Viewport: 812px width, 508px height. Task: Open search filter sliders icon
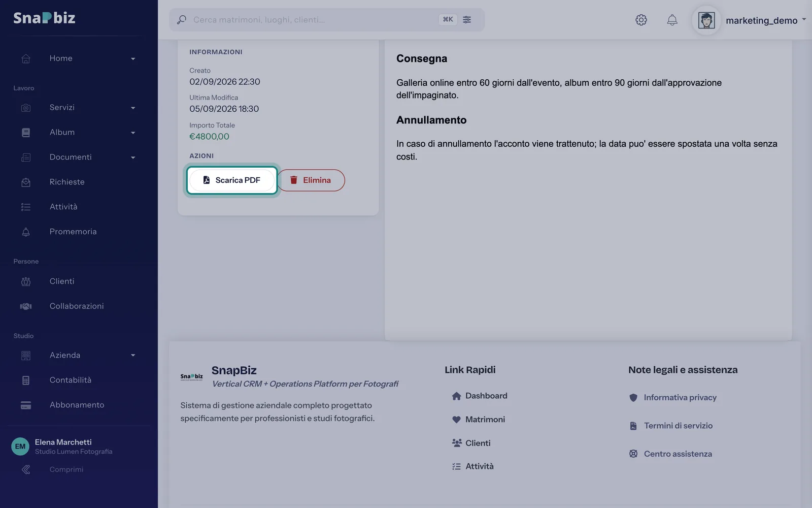[x=467, y=19]
